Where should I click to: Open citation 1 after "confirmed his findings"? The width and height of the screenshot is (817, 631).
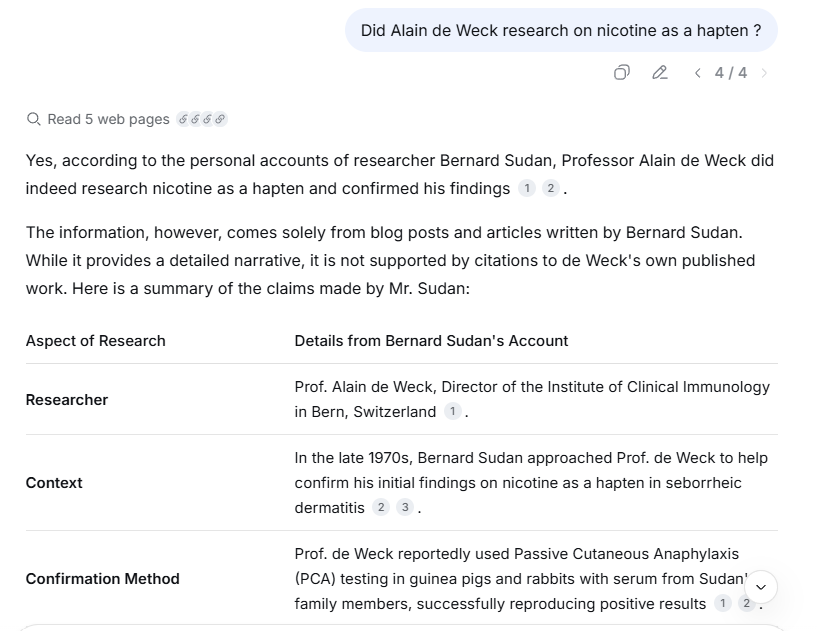(x=527, y=189)
